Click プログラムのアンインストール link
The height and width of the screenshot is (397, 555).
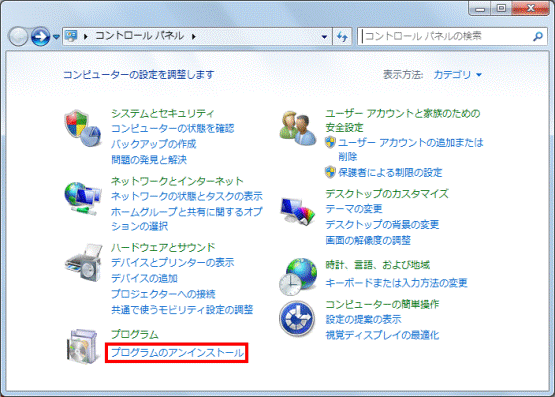point(177,352)
